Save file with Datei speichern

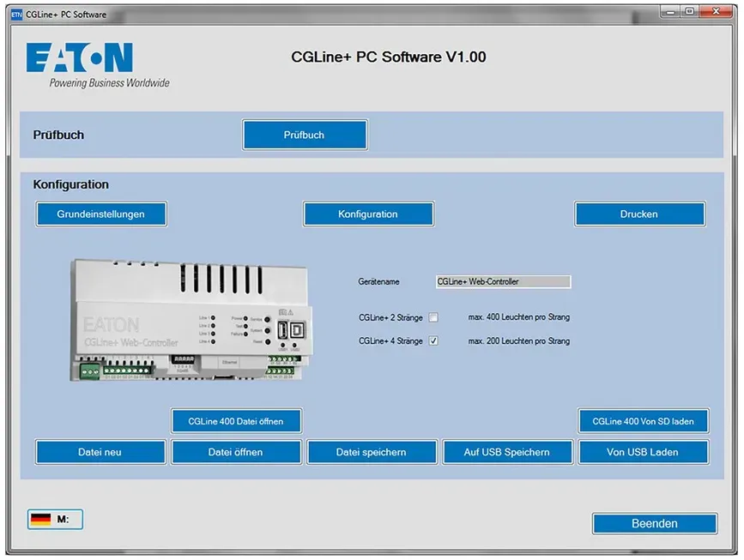coord(372,452)
